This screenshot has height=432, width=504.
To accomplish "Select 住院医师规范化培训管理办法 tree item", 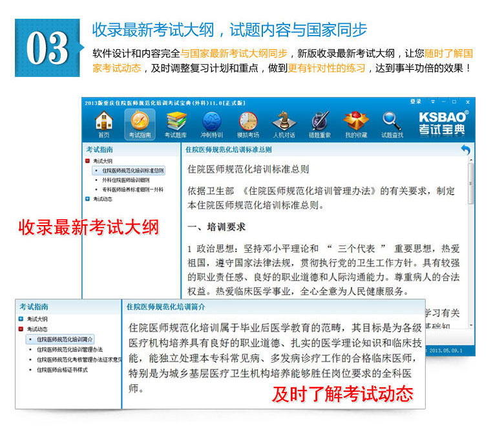I will click(x=70, y=349).
